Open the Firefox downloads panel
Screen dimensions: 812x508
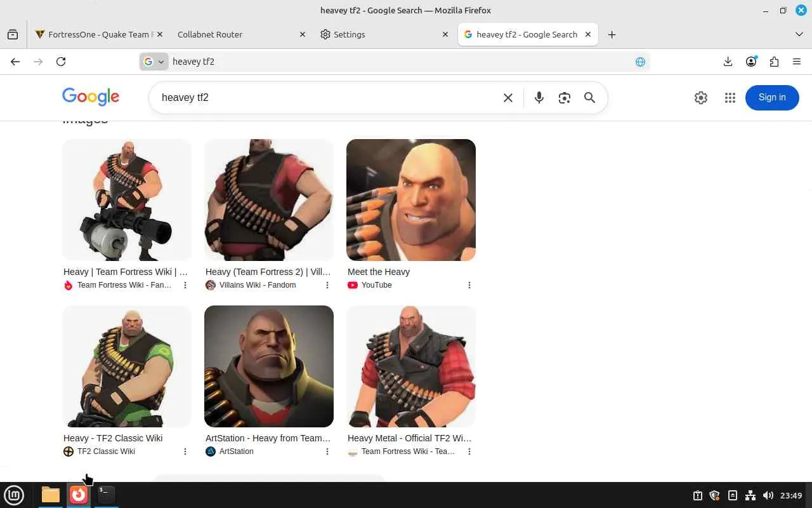click(x=728, y=62)
